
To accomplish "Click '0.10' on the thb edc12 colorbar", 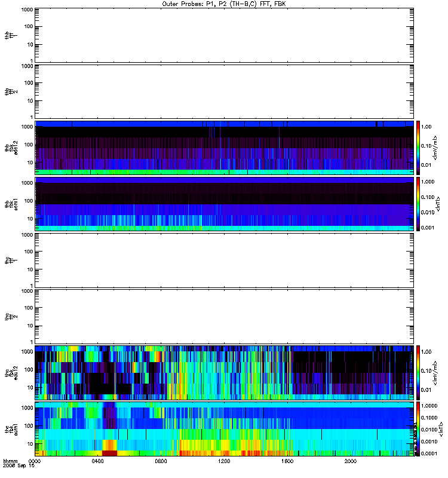I will pyautogui.click(x=426, y=146).
